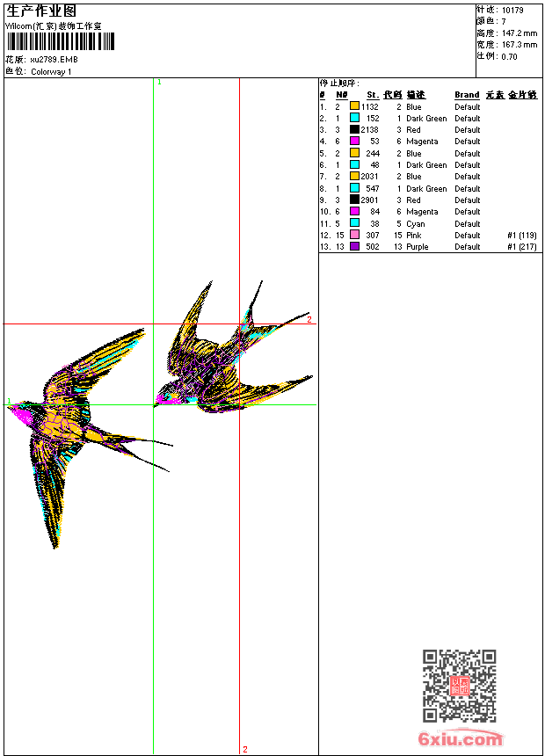This screenshot has width=545, height=756.
Task: Click the Cyan description in row 11
Action: [415, 224]
